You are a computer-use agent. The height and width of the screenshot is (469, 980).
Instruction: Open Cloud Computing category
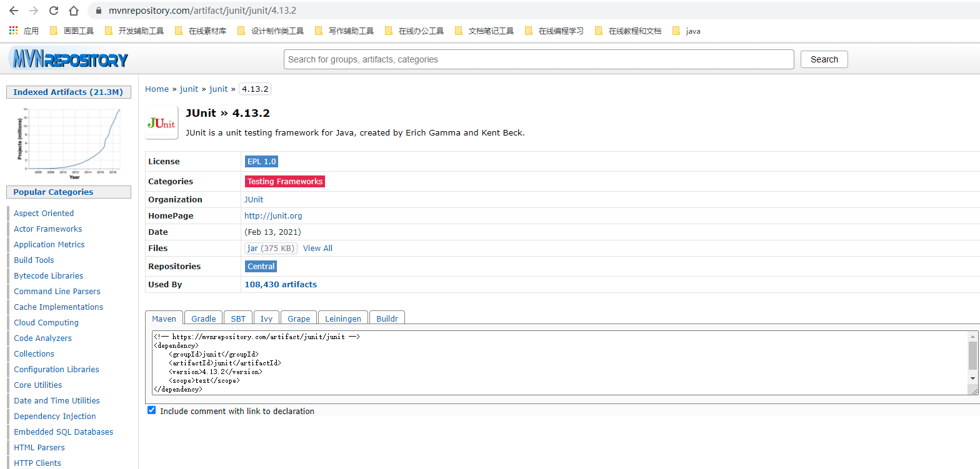tap(46, 322)
